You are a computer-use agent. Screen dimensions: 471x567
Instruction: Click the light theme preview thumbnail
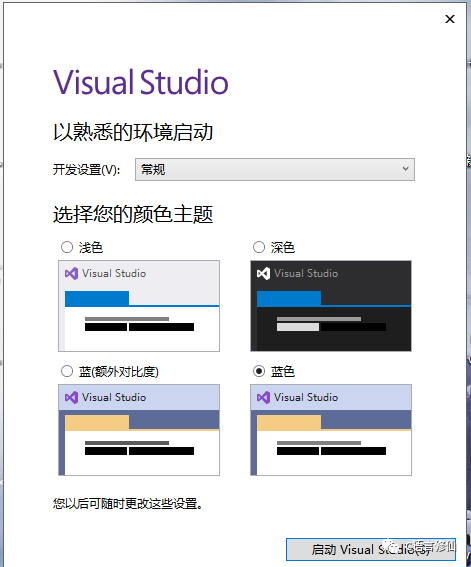[139, 306]
